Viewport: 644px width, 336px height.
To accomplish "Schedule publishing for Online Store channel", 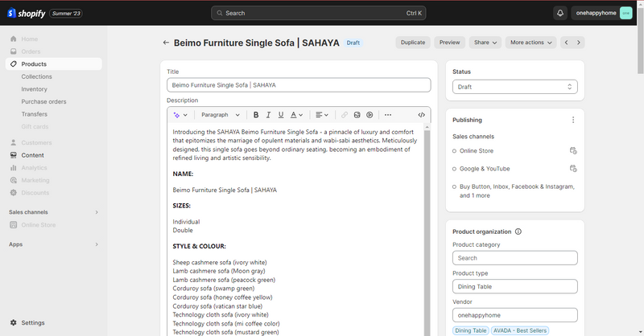I will [573, 150].
